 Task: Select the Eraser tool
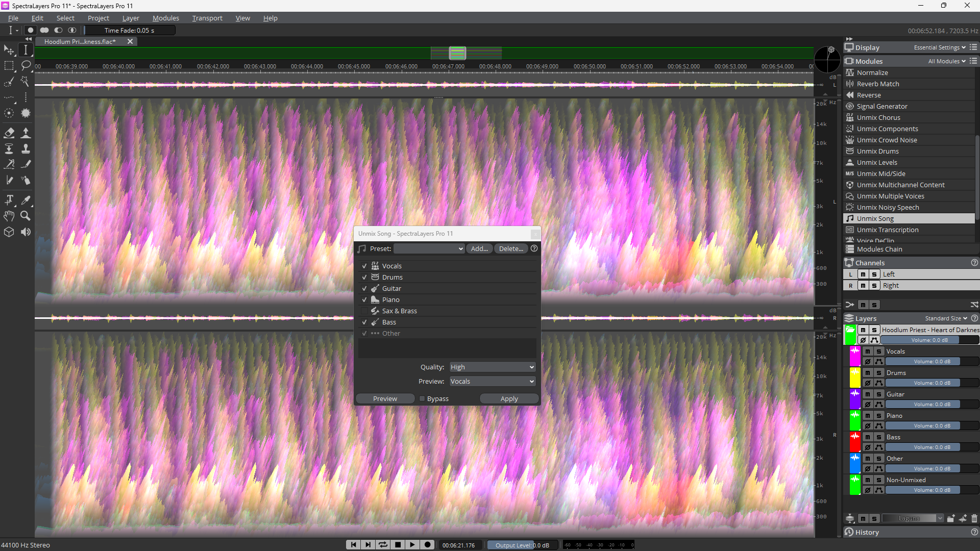pos(9,133)
